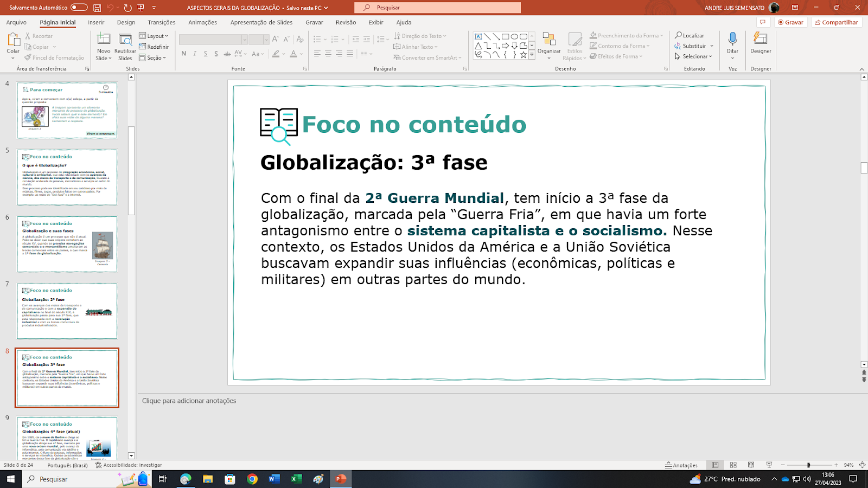The height and width of the screenshot is (488, 868).
Task: Switch to the Design tab
Action: coord(126,22)
